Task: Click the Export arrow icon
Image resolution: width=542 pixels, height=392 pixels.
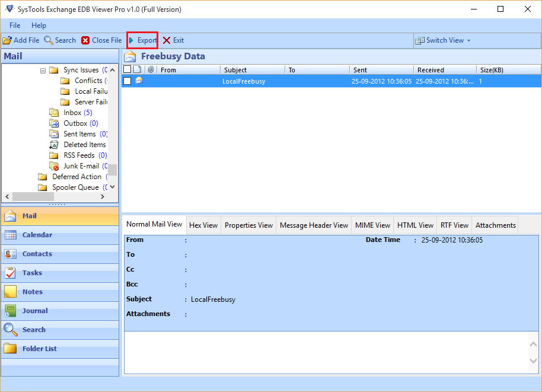Action: pos(132,40)
